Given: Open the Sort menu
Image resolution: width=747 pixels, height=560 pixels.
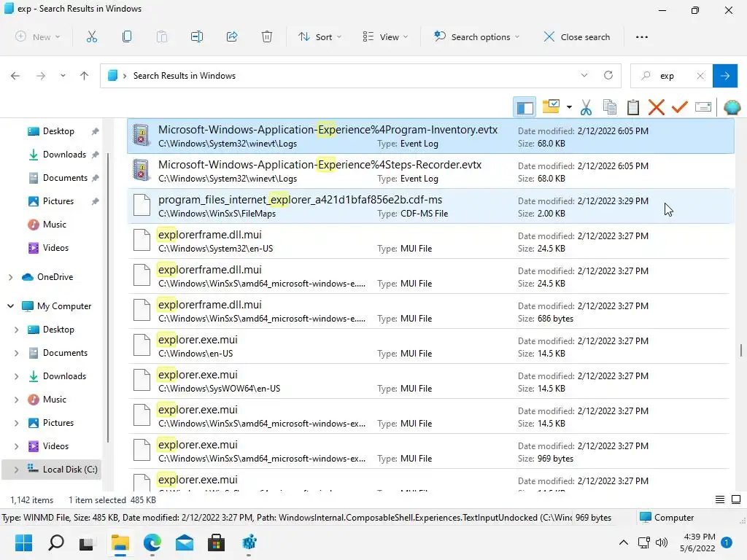Looking at the screenshot, I should (320, 36).
